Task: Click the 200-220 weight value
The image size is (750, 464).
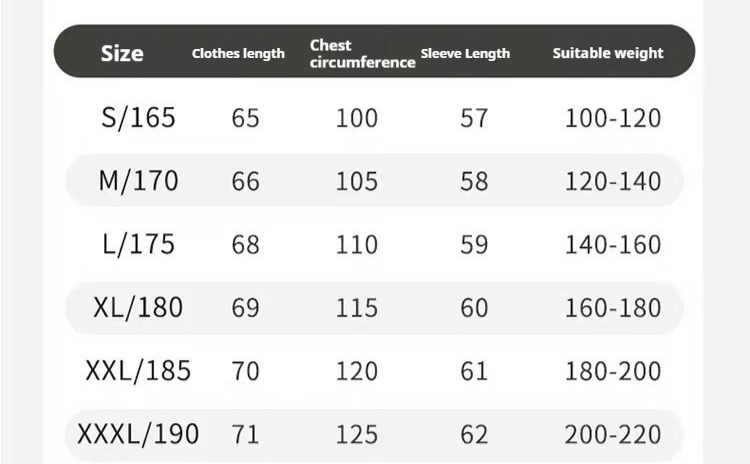Action: click(613, 434)
